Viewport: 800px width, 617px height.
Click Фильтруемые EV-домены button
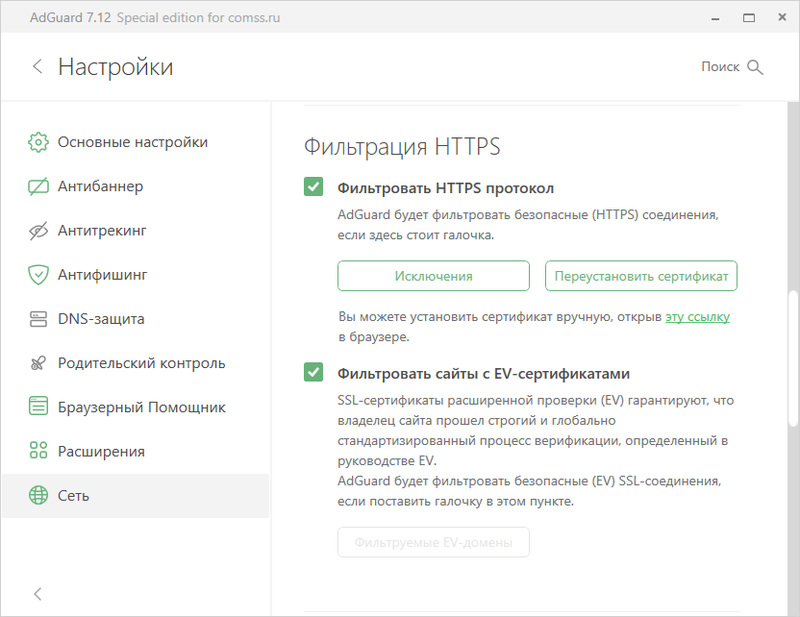pyautogui.click(x=433, y=542)
